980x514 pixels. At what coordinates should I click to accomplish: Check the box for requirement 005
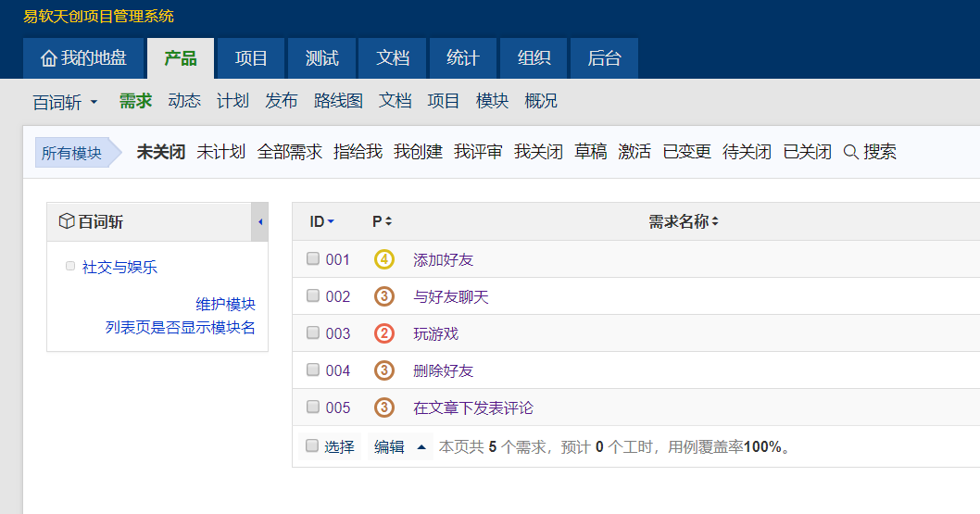click(x=312, y=407)
